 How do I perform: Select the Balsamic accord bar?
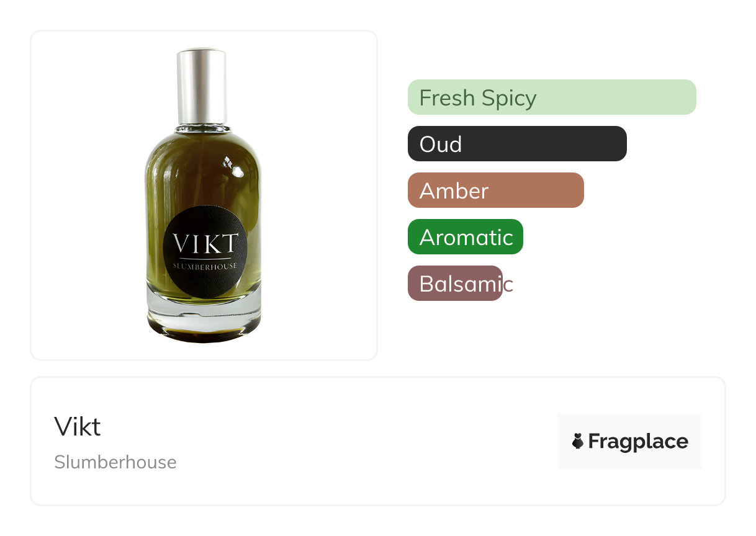[455, 284]
